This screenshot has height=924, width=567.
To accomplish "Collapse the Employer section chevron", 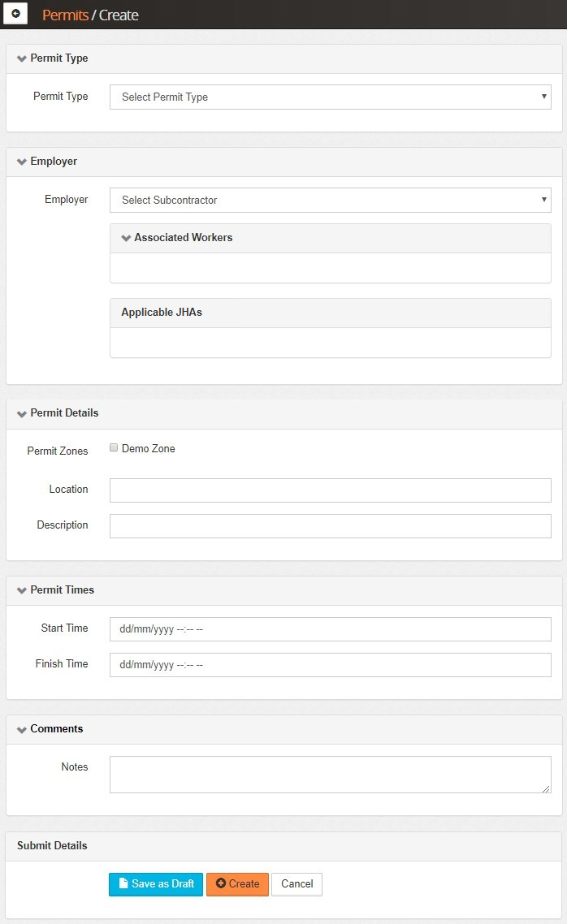I will click(22, 162).
